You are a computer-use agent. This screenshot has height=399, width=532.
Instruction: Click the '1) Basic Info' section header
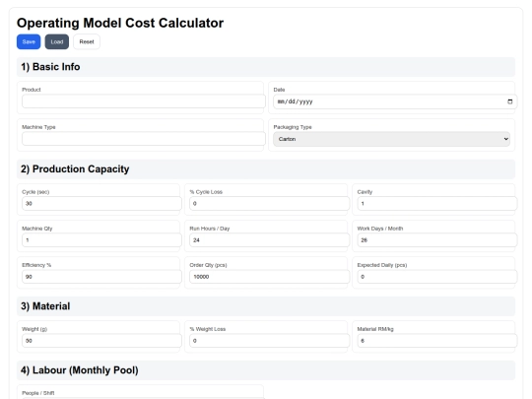coord(266,67)
